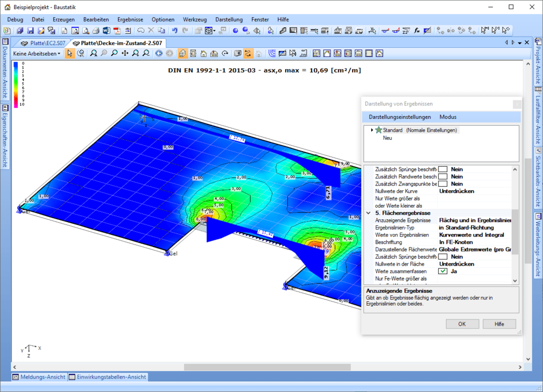This screenshot has height=392, width=543.
Task: Click the save (floppy disk) toolbar icon
Action: [30, 31]
